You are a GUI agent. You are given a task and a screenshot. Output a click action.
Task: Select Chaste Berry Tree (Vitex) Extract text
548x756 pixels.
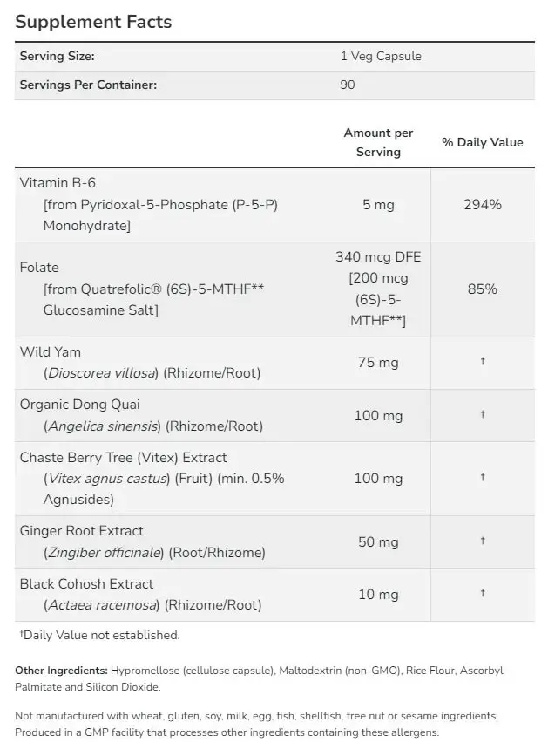click(x=123, y=458)
